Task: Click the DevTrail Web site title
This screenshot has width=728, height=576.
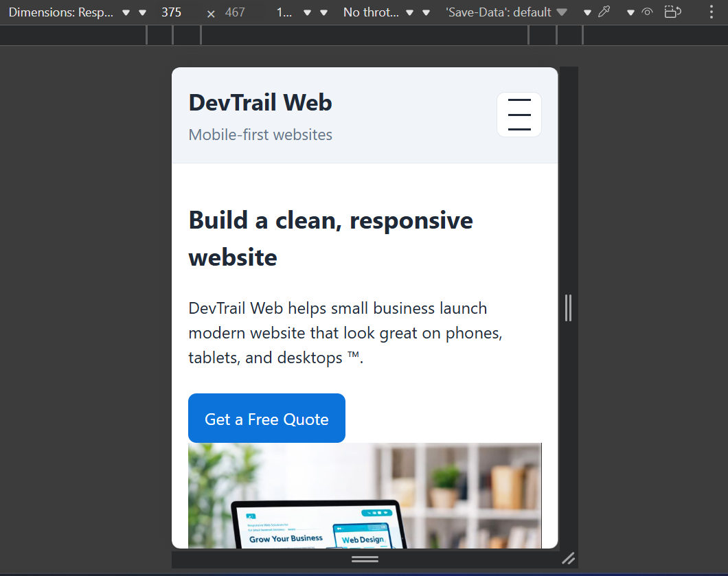Action: (260, 102)
